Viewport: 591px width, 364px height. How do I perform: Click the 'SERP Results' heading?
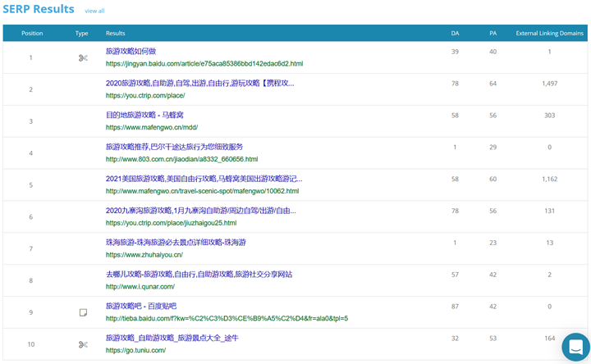click(x=39, y=9)
